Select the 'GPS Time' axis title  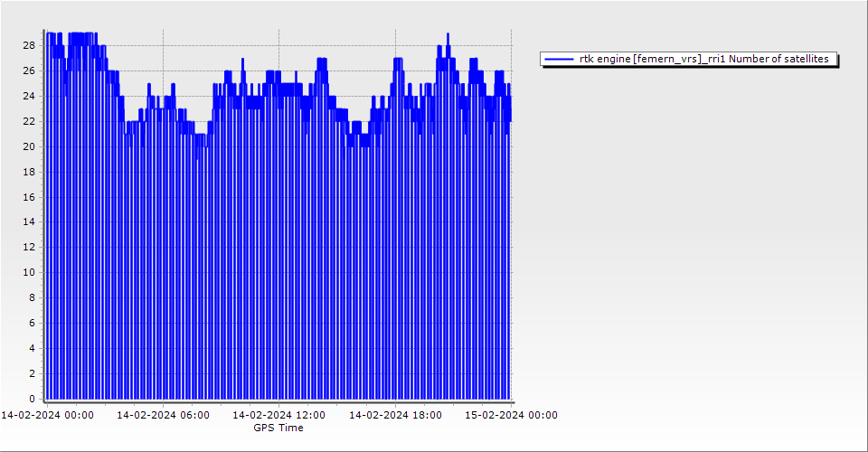pyautogui.click(x=278, y=428)
